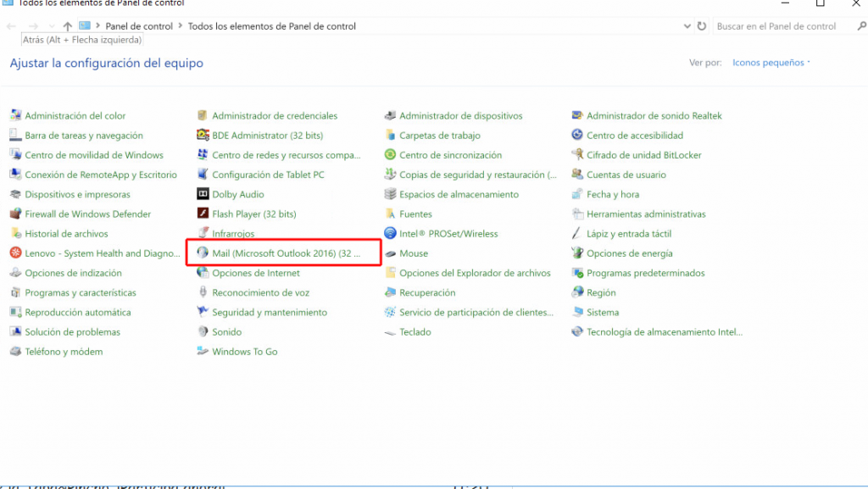Click the Fuentes folder icon
This screenshot has height=489, width=868.
pyautogui.click(x=390, y=214)
